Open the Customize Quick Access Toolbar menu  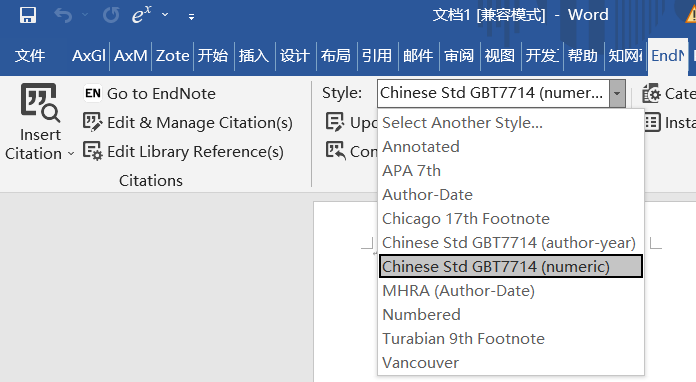tap(191, 17)
